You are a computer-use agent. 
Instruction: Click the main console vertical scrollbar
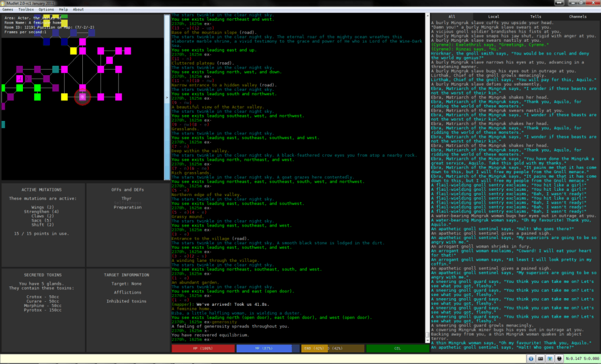[x=427, y=176]
